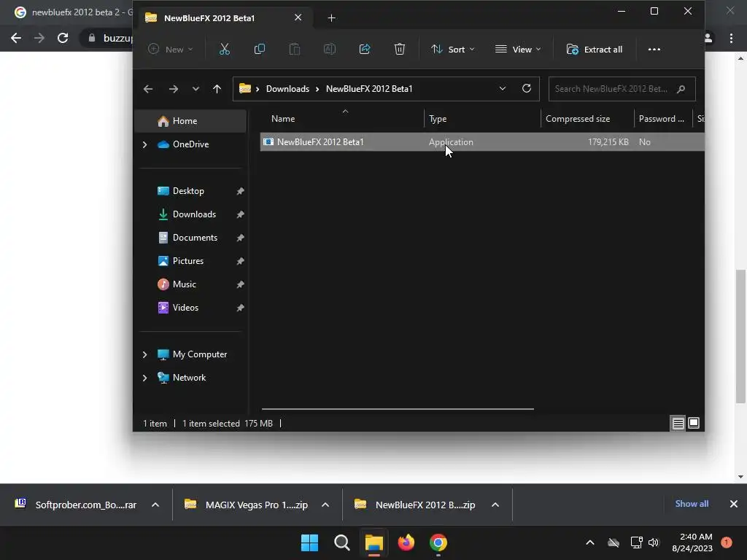Viewport: 747px width, 560px height.
Task: Open volume control in system tray
Action: (654, 542)
